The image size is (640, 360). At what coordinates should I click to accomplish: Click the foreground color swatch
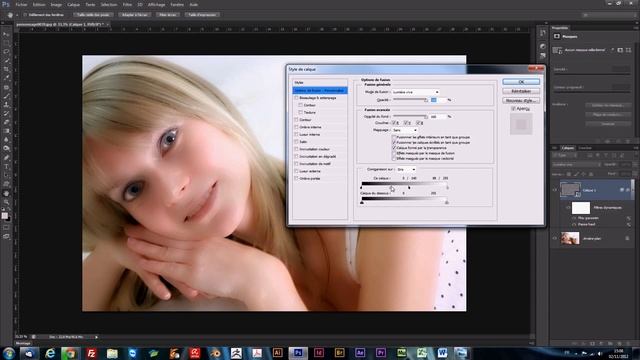(4, 216)
